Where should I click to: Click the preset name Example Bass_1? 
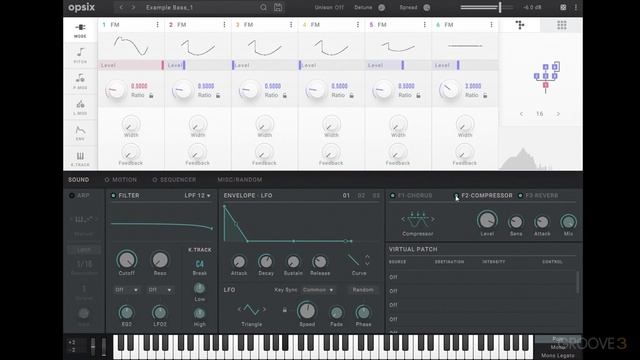[x=169, y=7]
